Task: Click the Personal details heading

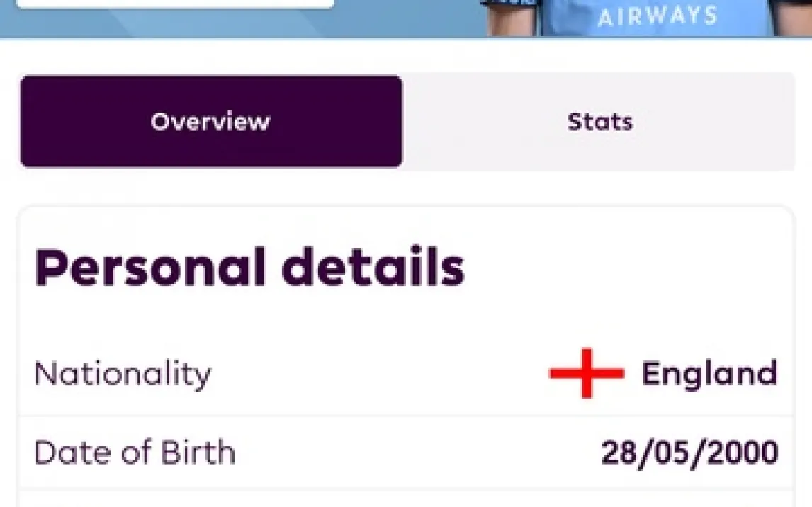Action: click(249, 268)
